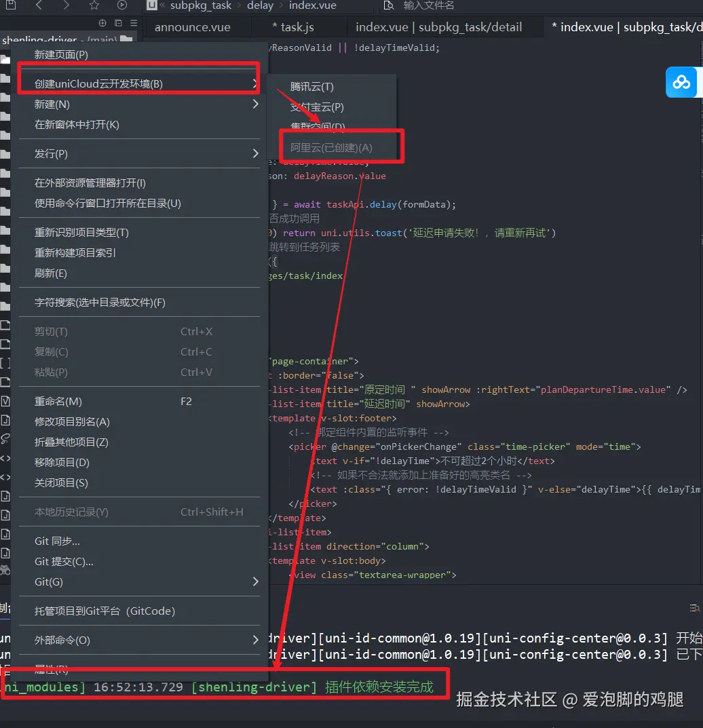Click index.vue in the breadcrumb path

pos(313,5)
